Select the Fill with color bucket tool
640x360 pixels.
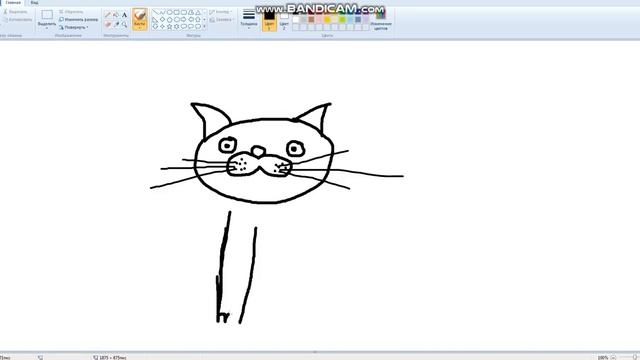pos(116,14)
